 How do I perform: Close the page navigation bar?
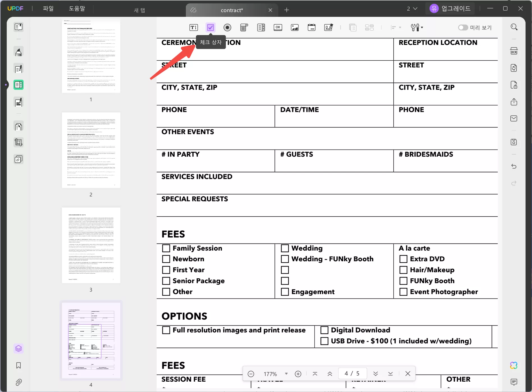(x=408, y=373)
